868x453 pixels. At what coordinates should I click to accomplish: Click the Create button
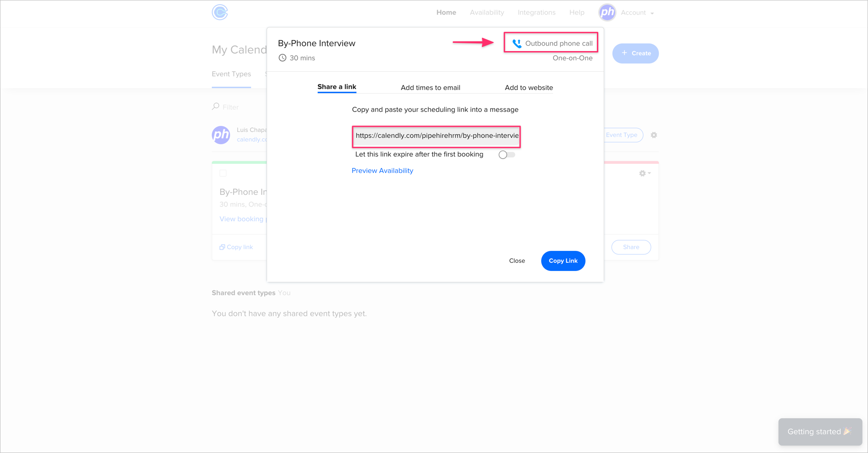click(x=635, y=53)
